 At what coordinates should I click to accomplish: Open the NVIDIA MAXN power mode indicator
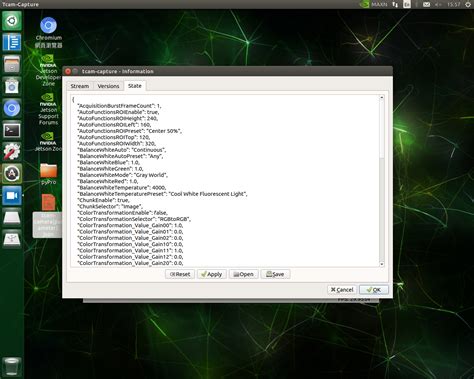374,4
